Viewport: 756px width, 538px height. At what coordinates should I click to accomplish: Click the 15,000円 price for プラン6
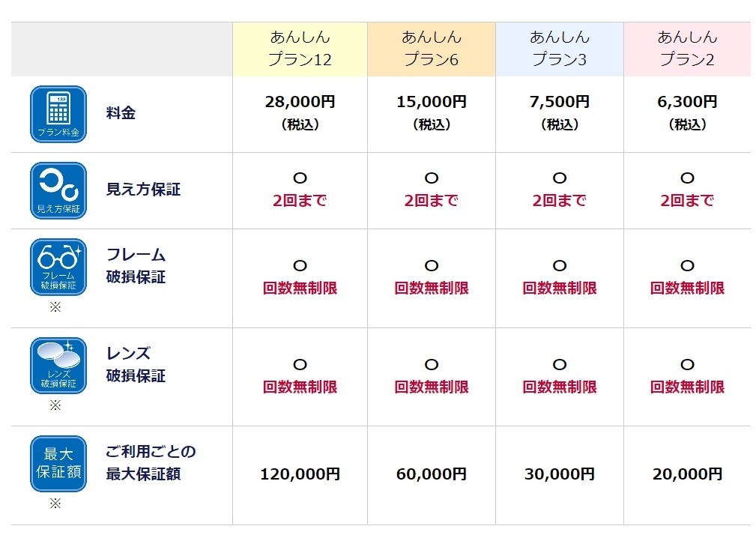pyautogui.click(x=431, y=101)
